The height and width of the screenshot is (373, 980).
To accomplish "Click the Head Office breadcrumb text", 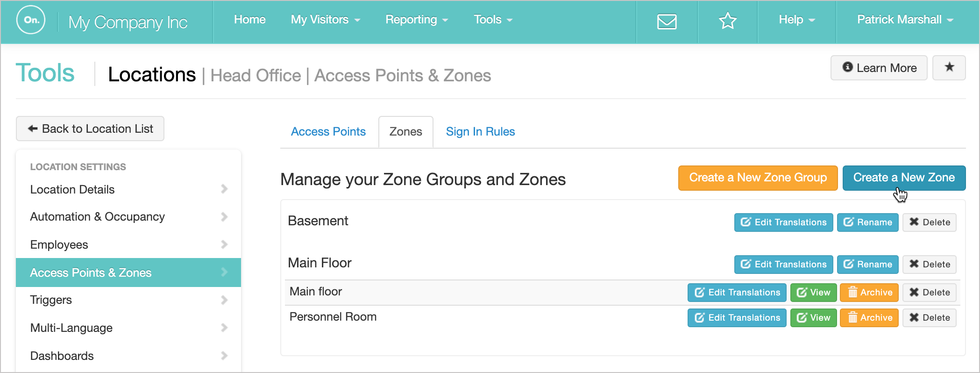I will click(x=256, y=76).
